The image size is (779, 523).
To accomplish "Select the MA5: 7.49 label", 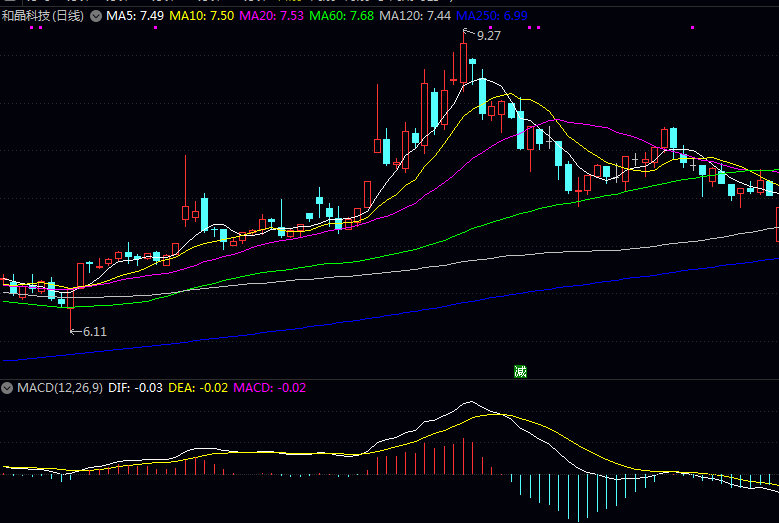I will [x=135, y=17].
